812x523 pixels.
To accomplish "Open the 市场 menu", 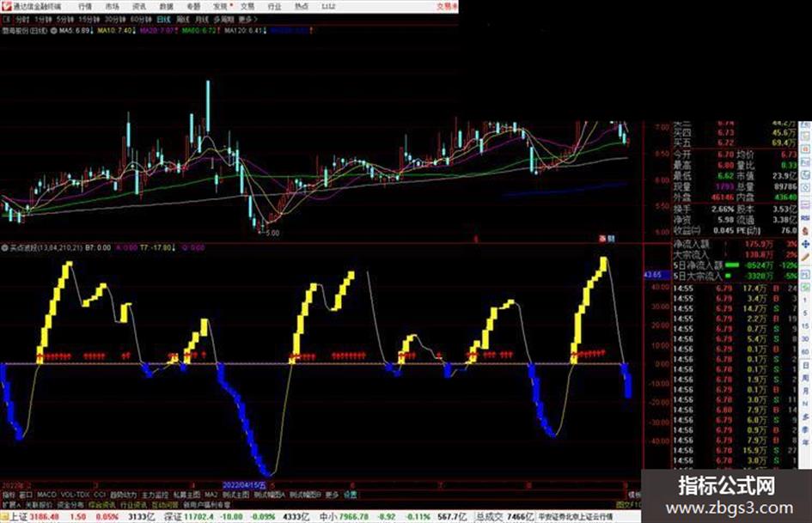I will [112, 6].
